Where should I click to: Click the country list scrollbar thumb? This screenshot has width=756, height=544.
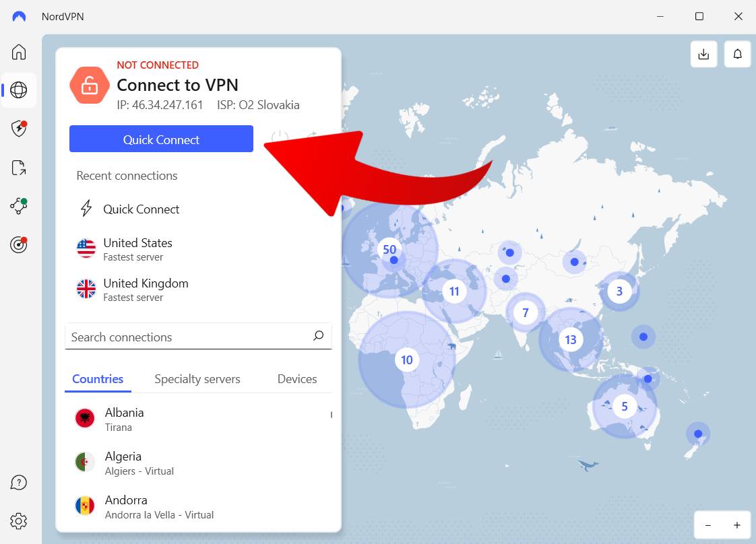(332, 414)
